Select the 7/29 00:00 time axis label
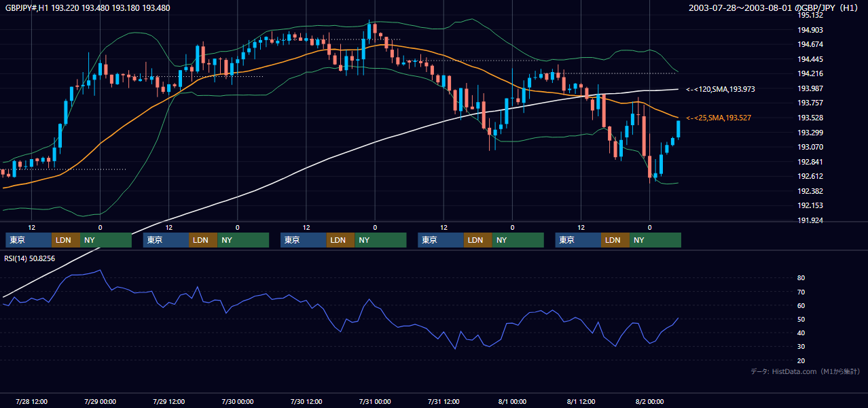Viewport: 868px width, 408px height. click(x=100, y=401)
